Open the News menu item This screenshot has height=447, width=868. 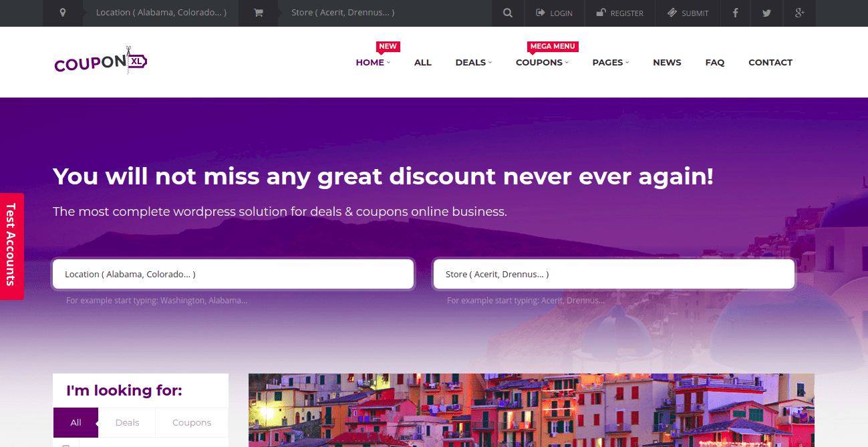(x=667, y=62)
